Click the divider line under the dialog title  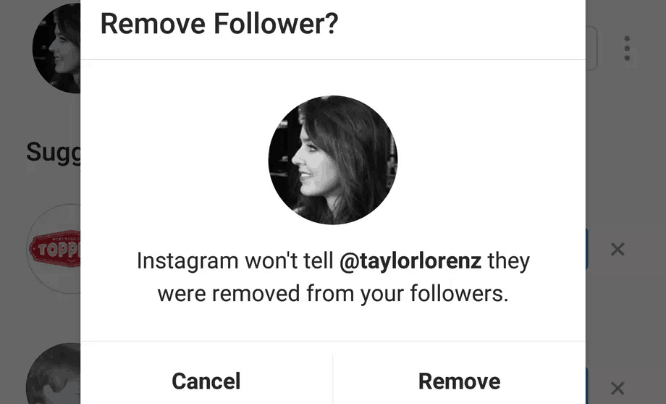pos(332,59)
